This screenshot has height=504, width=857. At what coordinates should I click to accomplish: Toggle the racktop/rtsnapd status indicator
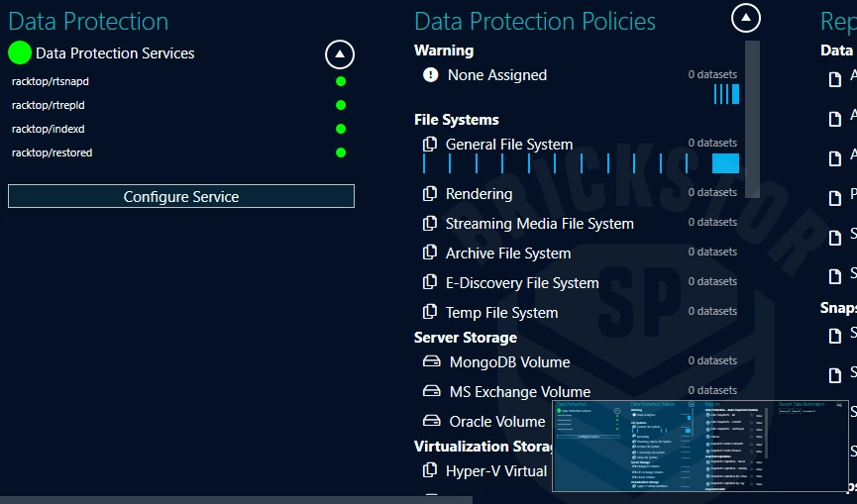point(341,81)
